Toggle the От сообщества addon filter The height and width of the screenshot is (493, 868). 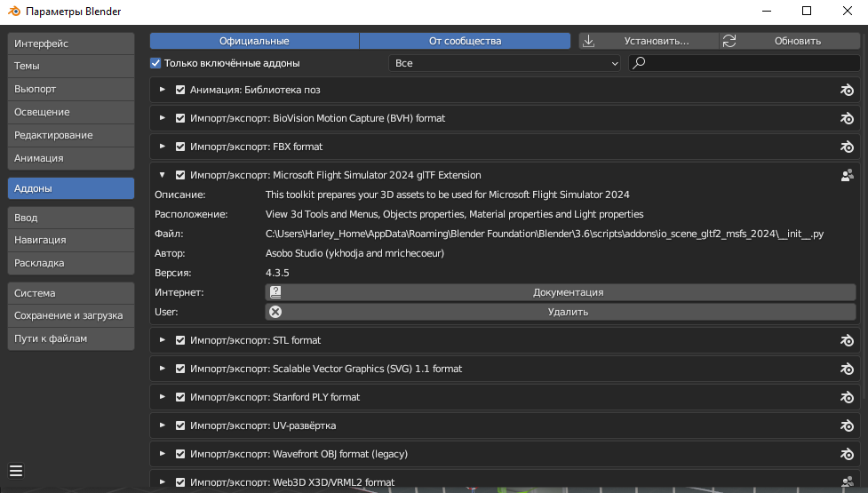(465, 41)
